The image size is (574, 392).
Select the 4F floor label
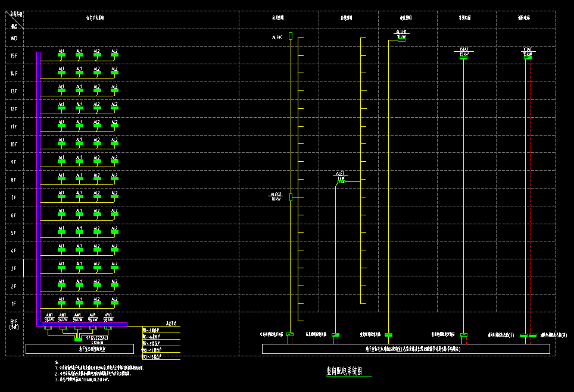tap(14, 251)
